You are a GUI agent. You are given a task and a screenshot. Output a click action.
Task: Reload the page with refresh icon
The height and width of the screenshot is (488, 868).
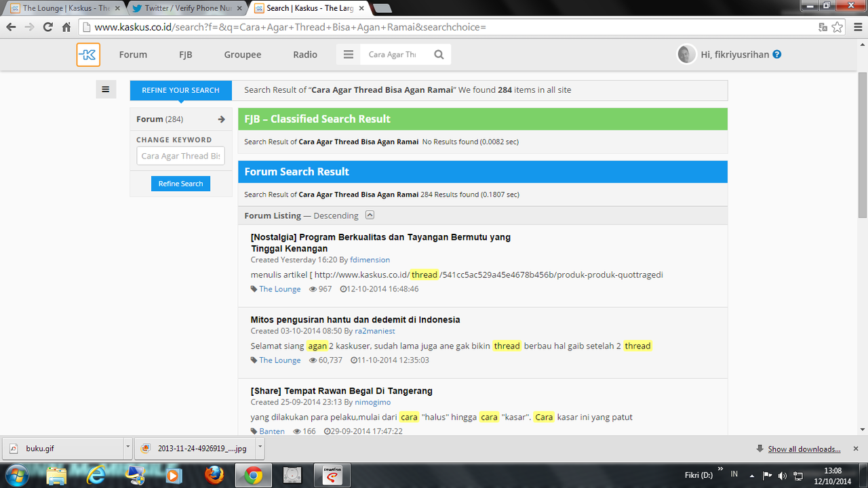(x=47, y=27)
